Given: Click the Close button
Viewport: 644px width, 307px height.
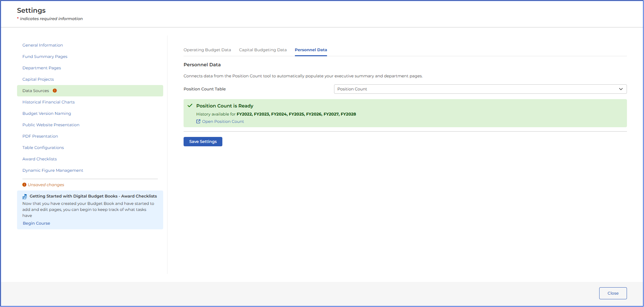Looking at the screenshot, I should pos(613,293).
